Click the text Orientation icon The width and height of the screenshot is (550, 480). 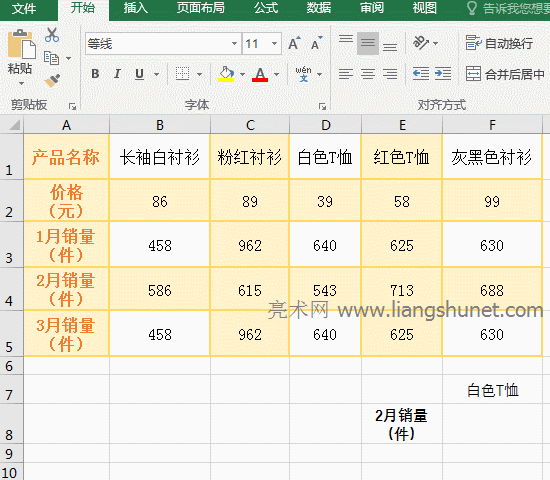[421, 43]
